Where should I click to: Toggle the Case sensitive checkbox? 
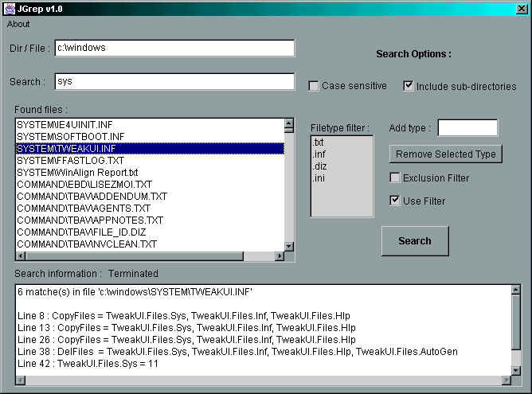(x=314, y=86)
